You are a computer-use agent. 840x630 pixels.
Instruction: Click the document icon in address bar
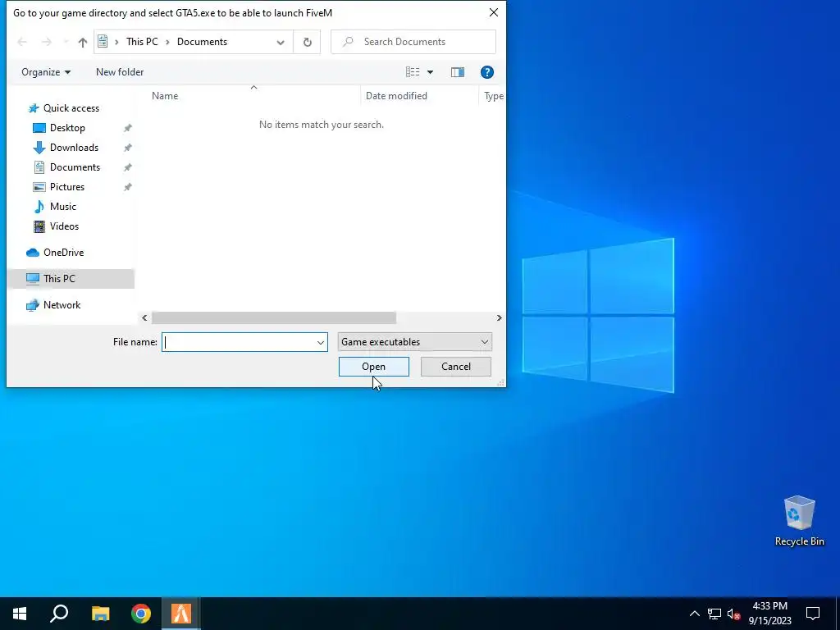[x=103, y=42]
